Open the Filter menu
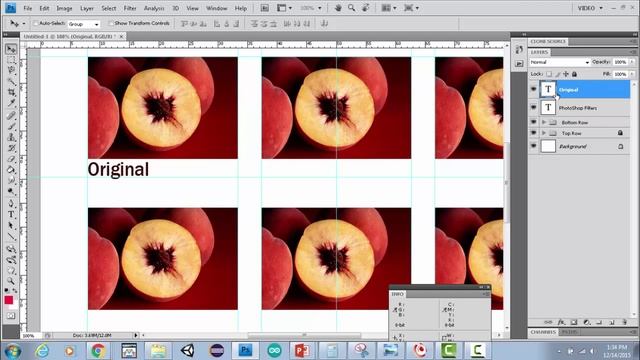640x360 pixels. [130, 8]
